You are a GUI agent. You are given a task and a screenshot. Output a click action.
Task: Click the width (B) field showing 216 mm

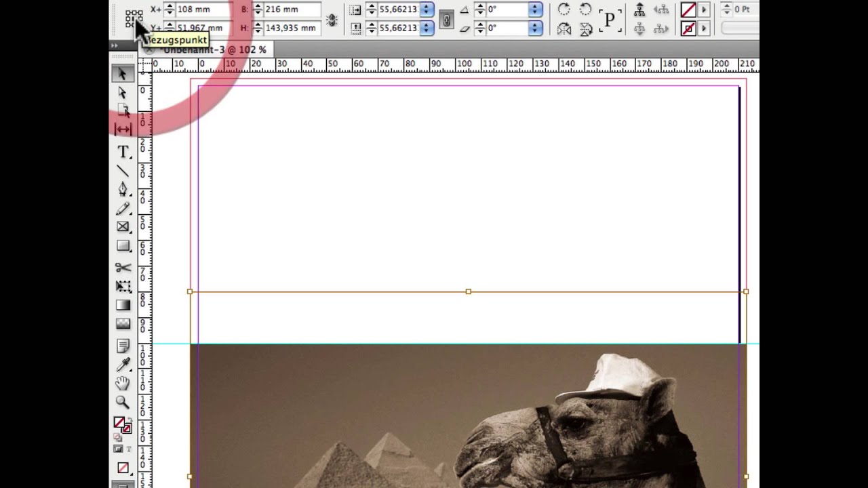click(x=292, y=9)
